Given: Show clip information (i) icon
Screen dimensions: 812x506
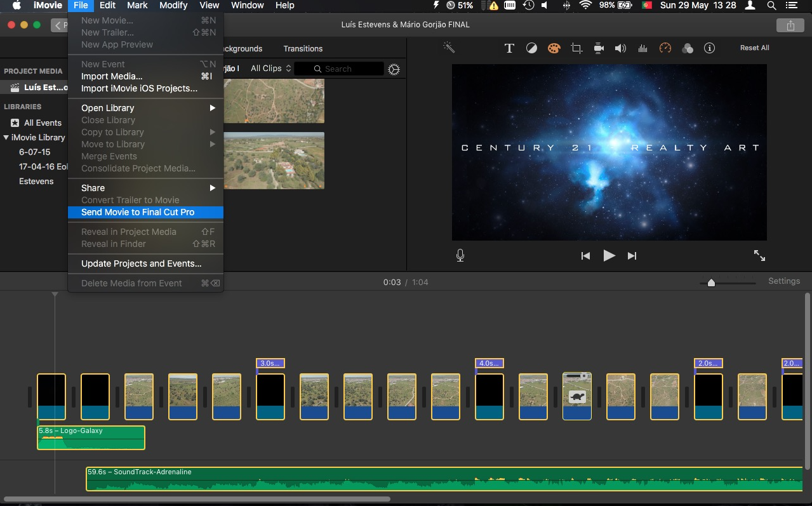Looking at the screenshot, I should point(710,48).
